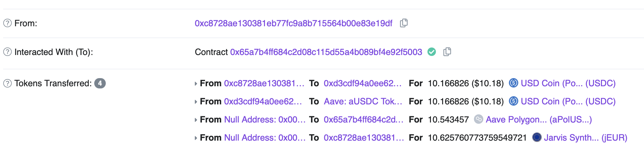Click the green verified contract checkmark
The width and height of the screenshot is (644, 150).
coord(432,52)
